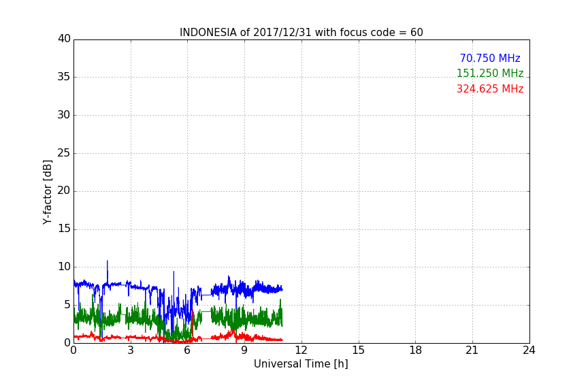Click the y-axis tick label 10
Viewport: 588px width, 392px height.
pyautogui.click(x=64, y=267)
